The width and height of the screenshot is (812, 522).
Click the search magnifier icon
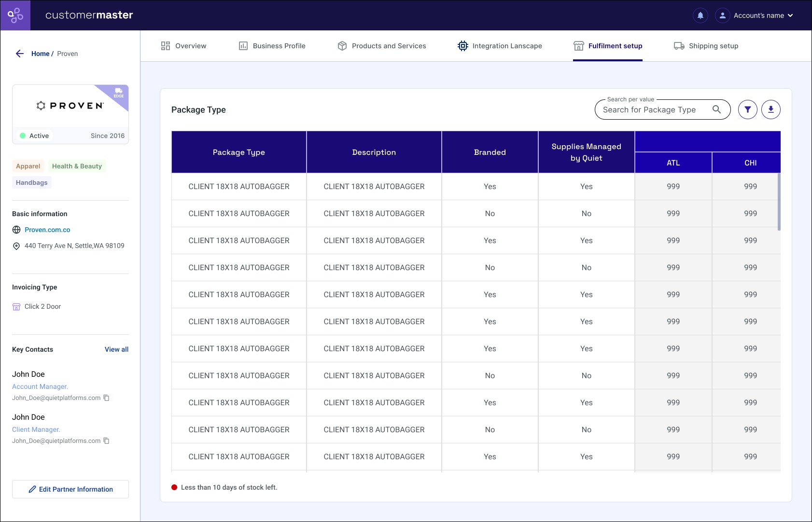[717, 110]
